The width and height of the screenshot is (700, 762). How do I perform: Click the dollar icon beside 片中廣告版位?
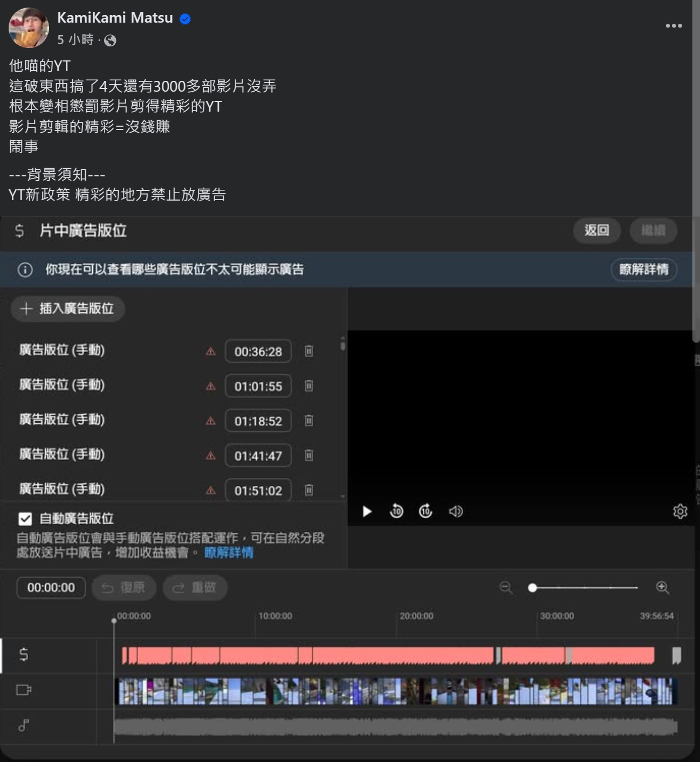point(19,231)
